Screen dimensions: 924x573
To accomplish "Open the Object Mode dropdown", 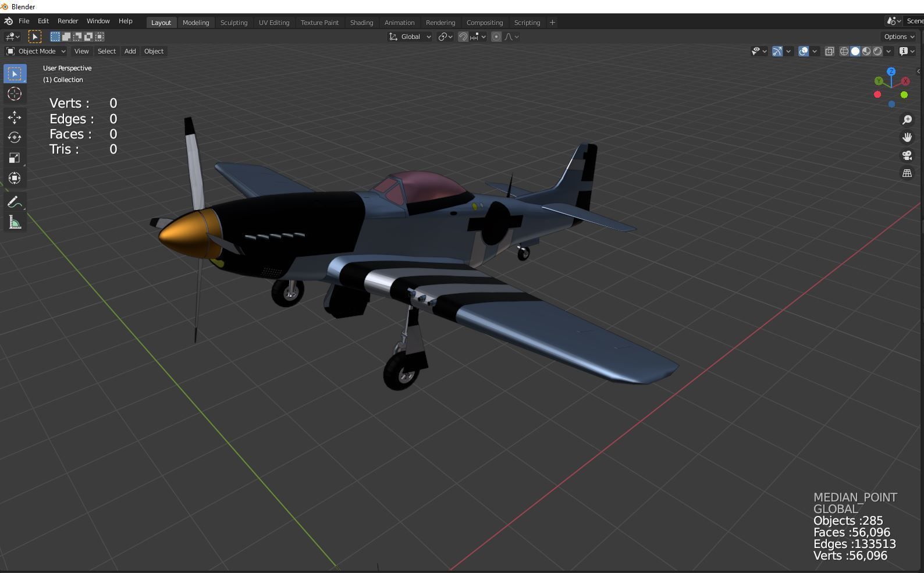I will [36, 51].
